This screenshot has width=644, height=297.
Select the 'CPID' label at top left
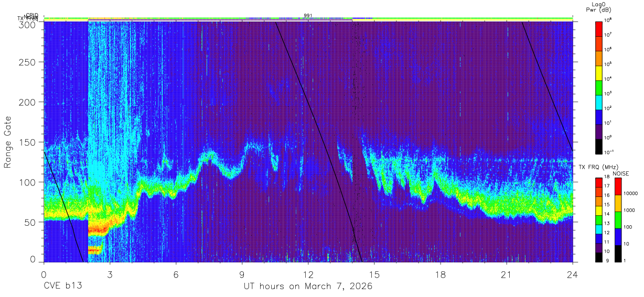[x=31, y=16]
